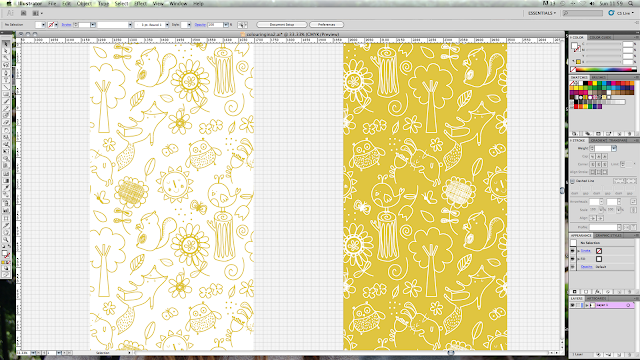Select the Type tool
The height and width of the screenshot is (360, 640).
(6, 80)
